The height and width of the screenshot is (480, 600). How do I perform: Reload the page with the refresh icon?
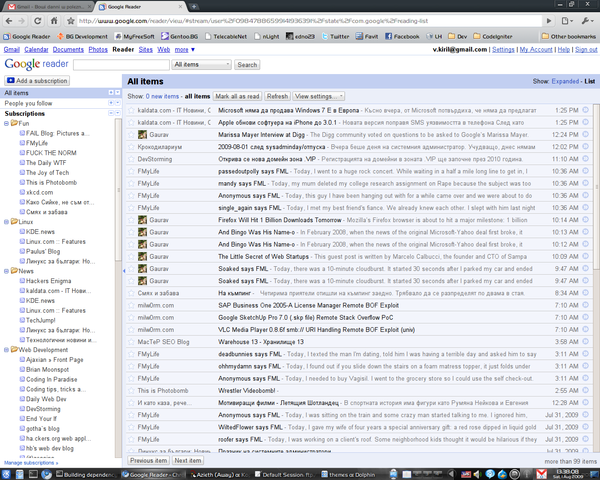coord(38,21)
